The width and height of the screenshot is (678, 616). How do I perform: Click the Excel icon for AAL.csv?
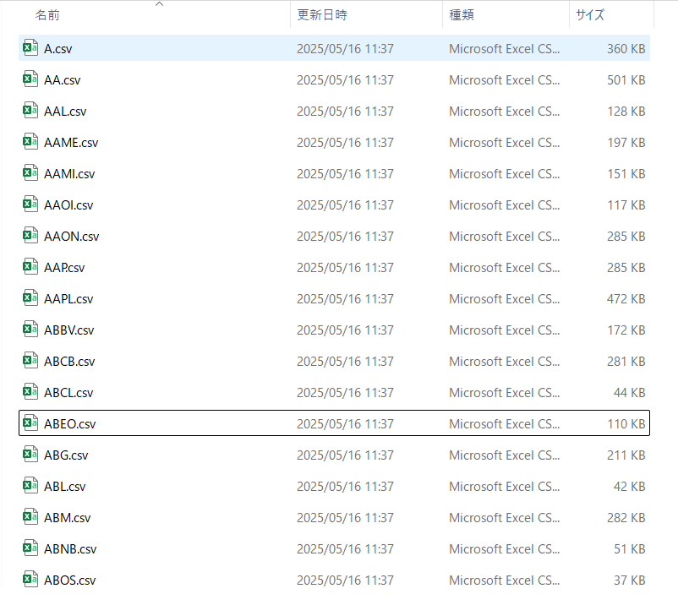[x=30, y=111]
